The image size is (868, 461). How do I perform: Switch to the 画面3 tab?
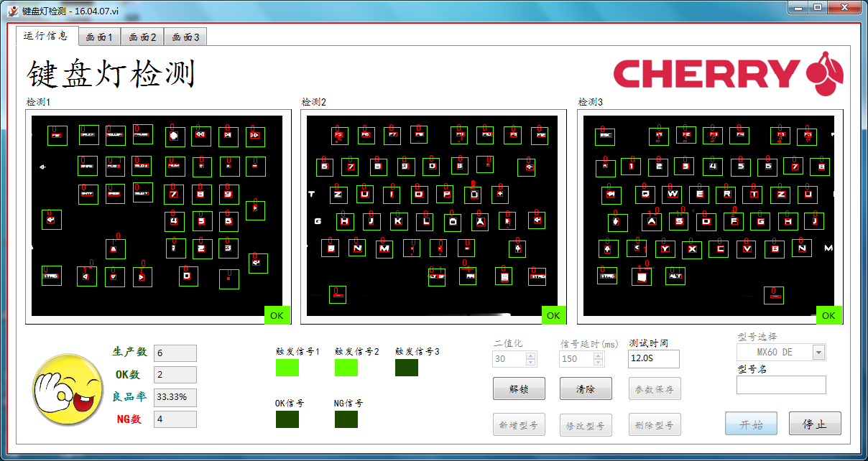coord(185,37)
